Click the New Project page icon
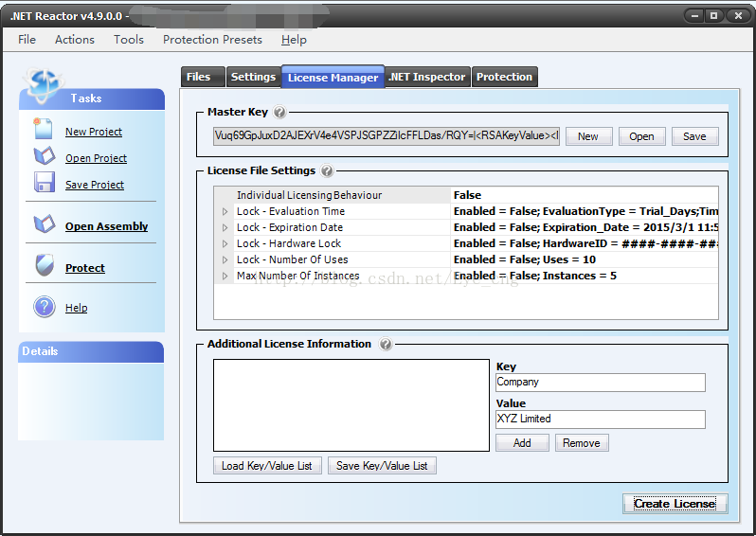 [43, 129]
